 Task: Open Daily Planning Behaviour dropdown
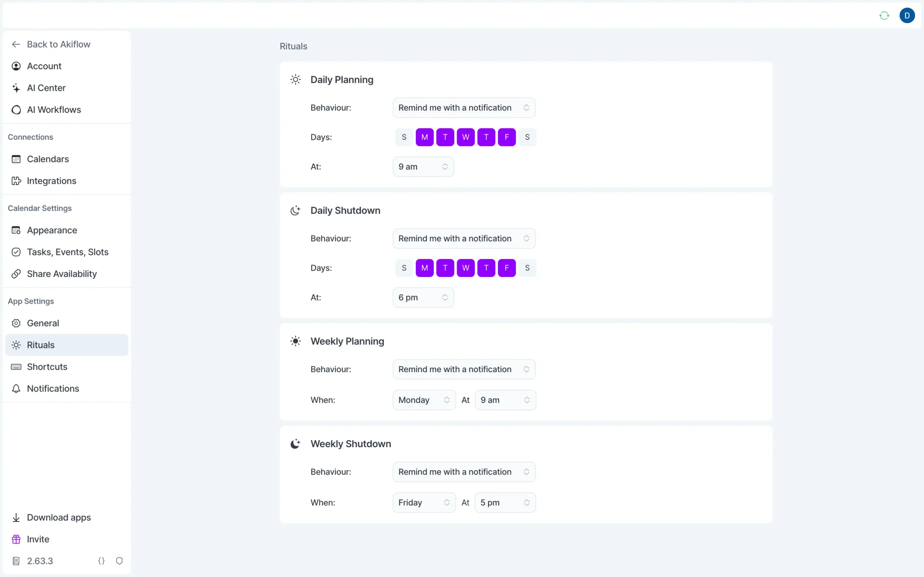tap(463, 107)
